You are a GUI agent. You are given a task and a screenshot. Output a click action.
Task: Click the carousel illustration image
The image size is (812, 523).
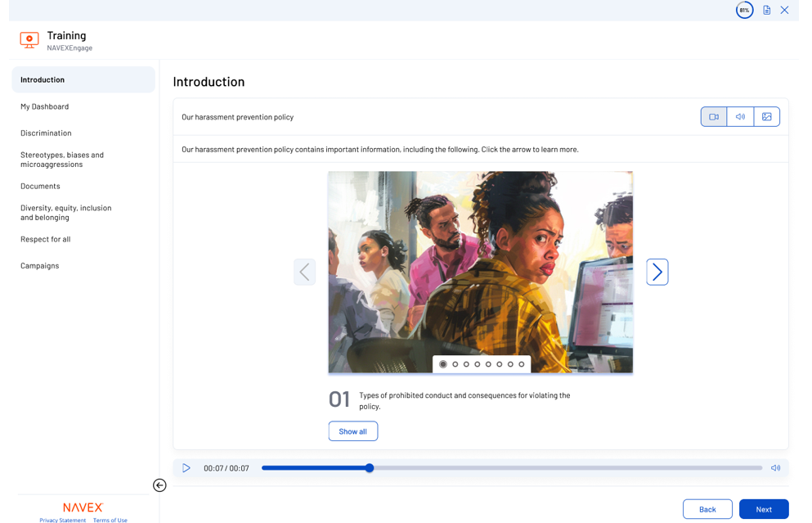tap(481, 272)
